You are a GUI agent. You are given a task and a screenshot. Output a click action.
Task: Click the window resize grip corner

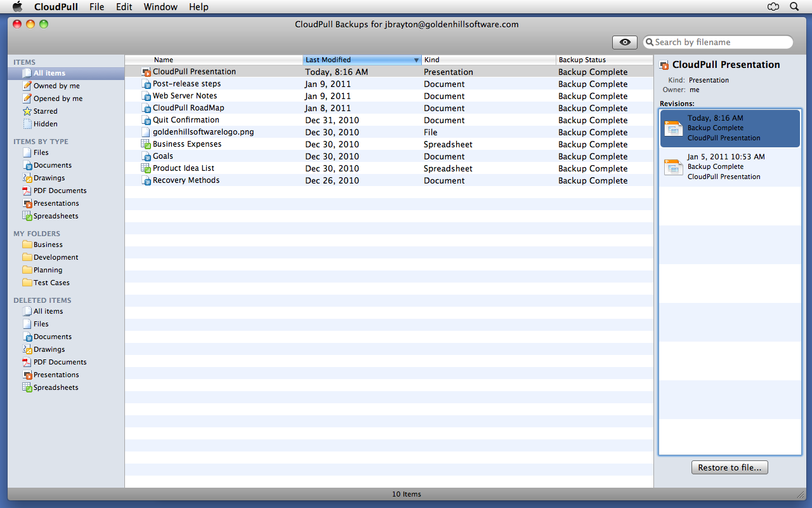pyautogui.click(x=800, y=494)
